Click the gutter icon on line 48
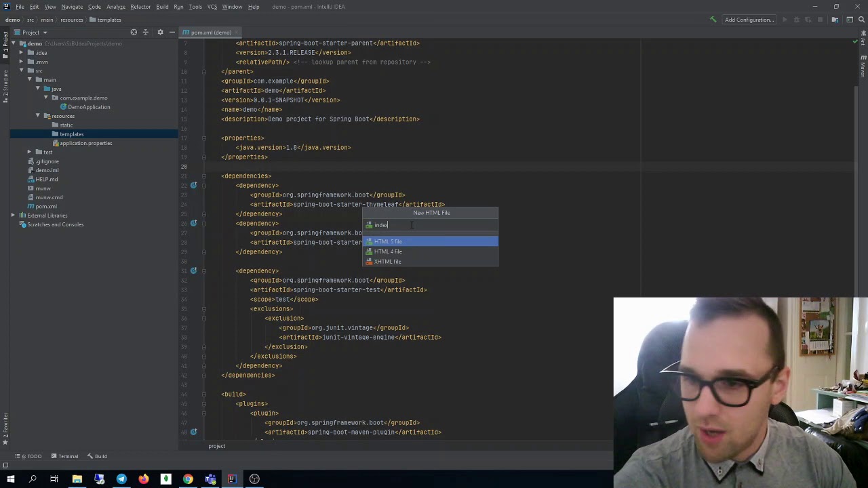 [x=193, y=432]
